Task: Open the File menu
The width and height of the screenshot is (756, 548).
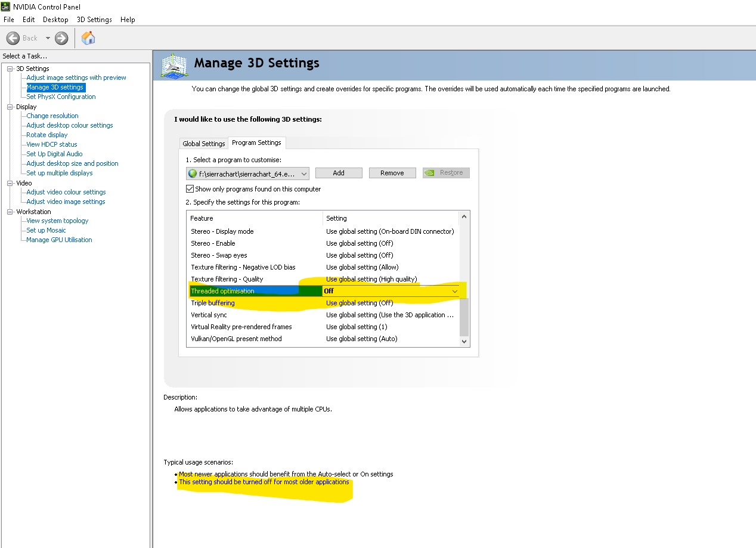Action: [9, 20]
